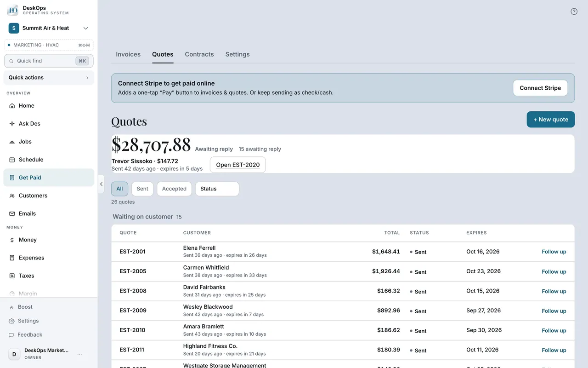Click the Emails envelope icon
The image size is (588, 368).
(12, 213)
